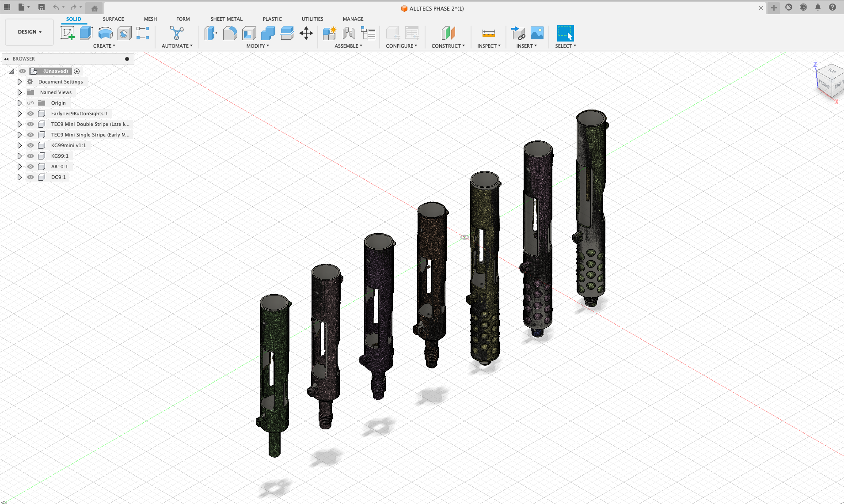Hide the EarlyTec9ButtonSights:1 component

pyautogui.click(x=30, y=114)
